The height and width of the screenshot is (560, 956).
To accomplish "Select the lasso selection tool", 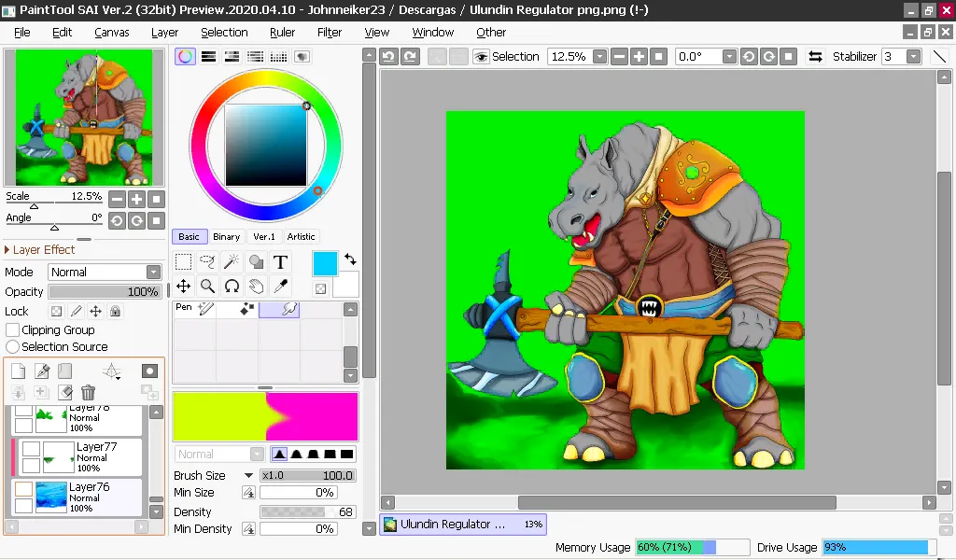I will click(x=207, y=262).
